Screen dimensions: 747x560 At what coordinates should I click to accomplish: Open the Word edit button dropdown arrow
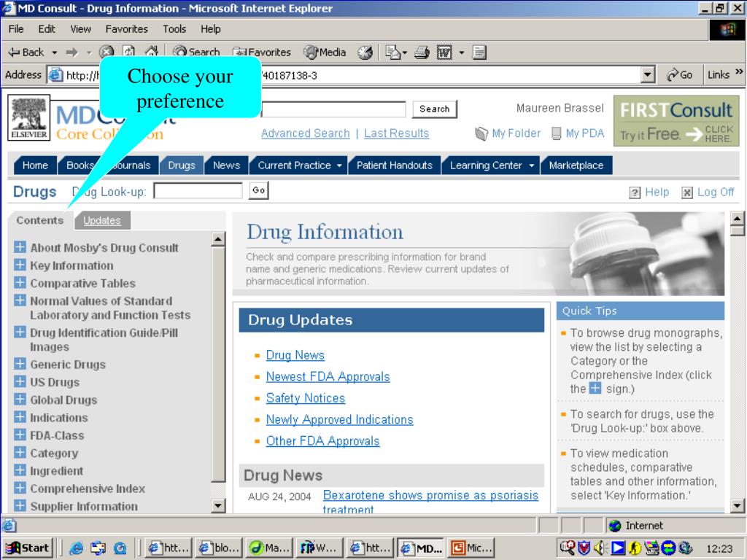(x=461, y=52)
